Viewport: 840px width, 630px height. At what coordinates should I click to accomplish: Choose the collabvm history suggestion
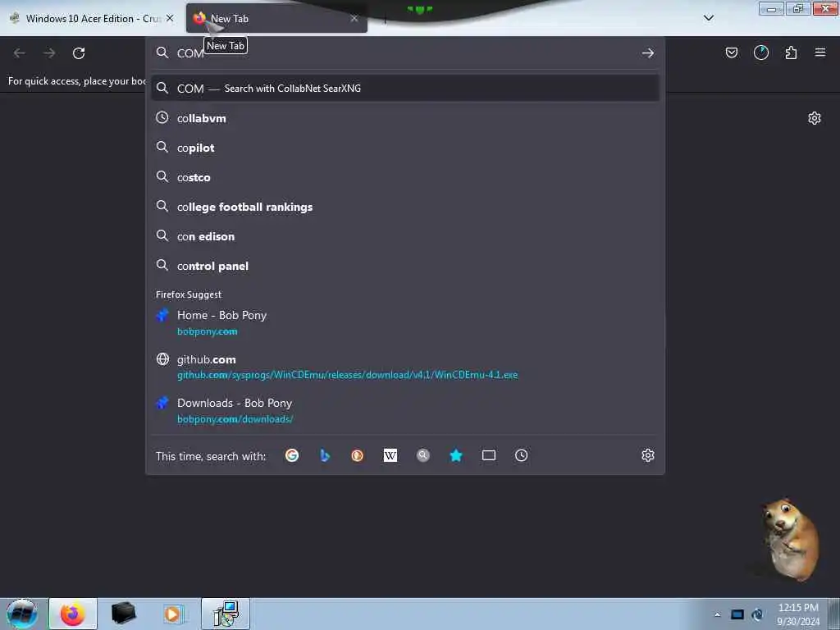405,118
